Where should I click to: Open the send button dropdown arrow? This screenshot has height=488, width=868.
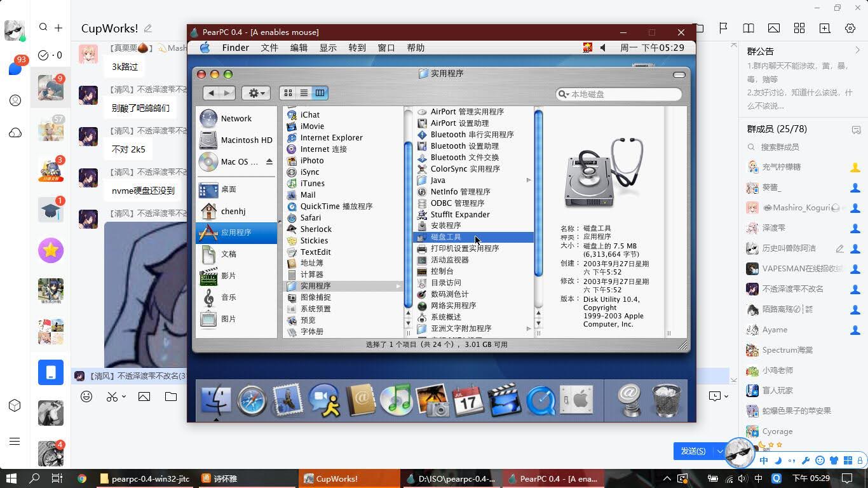720,451
